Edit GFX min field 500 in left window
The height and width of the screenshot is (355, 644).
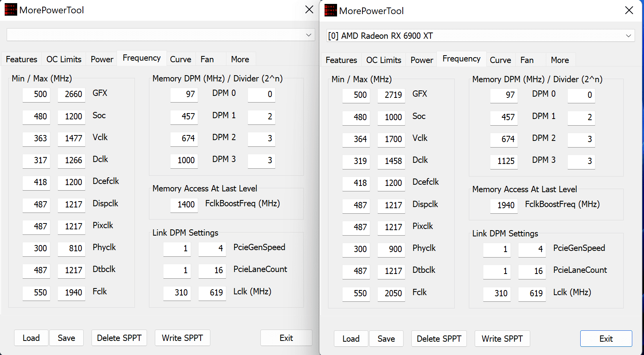point(36,94)
